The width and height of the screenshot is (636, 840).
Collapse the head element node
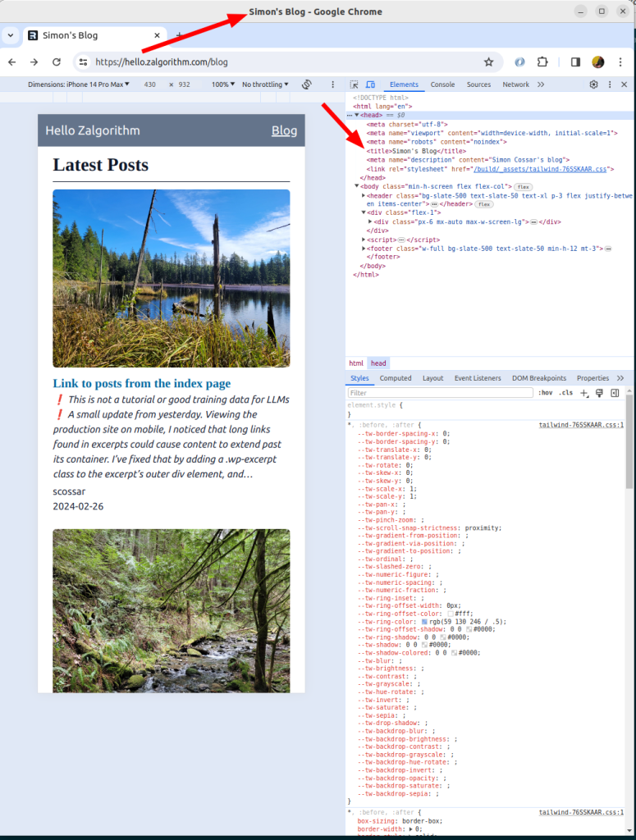click(357, 115)
